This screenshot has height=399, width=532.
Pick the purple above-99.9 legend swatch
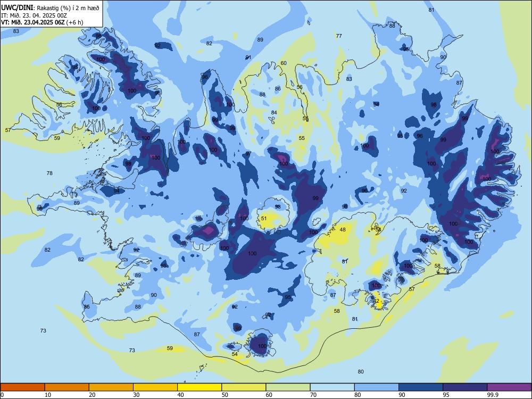click(509, 387)
